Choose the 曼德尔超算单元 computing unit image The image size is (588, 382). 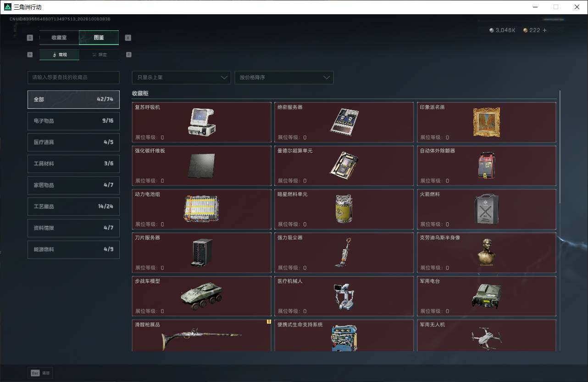point(344,165)
